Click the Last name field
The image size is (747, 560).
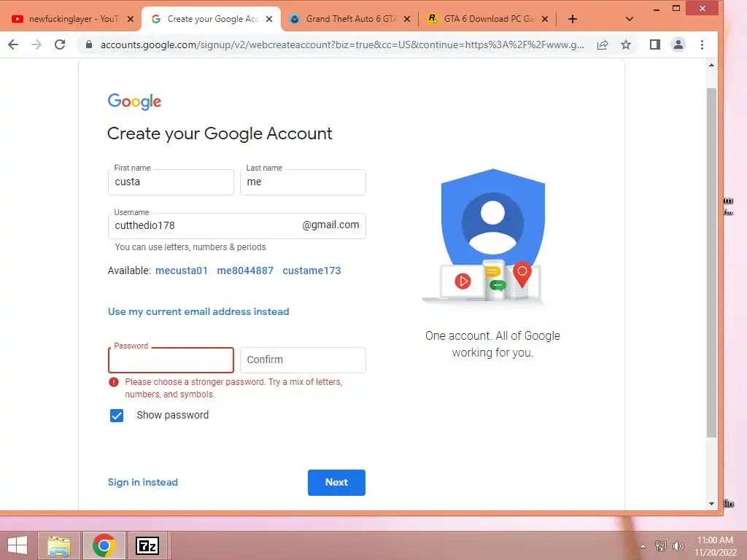[303, 182]
